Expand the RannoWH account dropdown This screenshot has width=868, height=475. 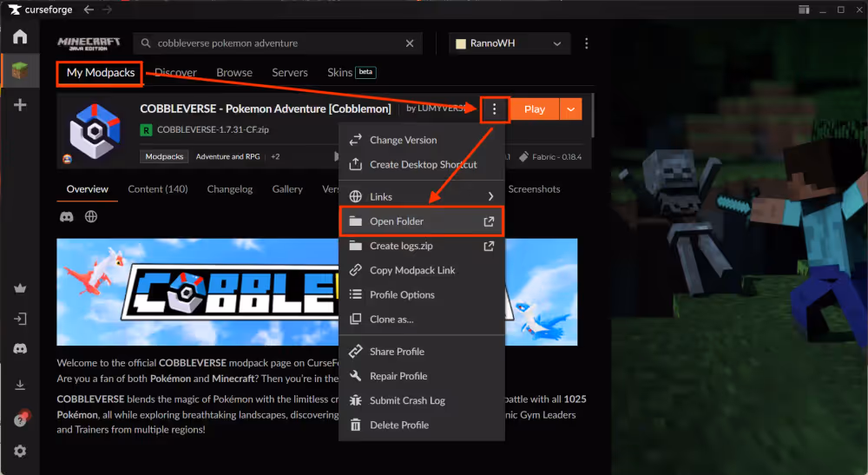click(510, 43)
